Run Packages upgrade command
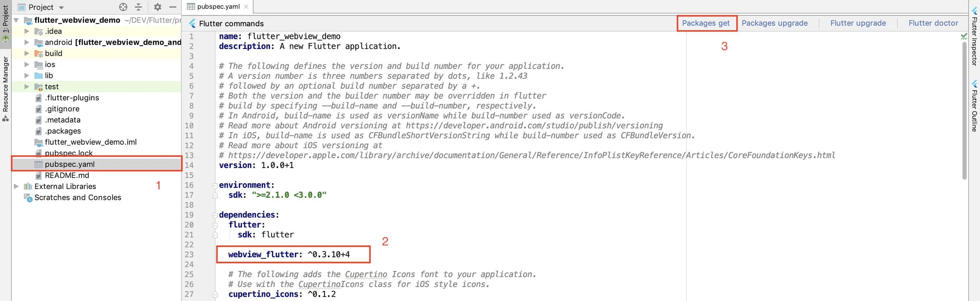 775,23
